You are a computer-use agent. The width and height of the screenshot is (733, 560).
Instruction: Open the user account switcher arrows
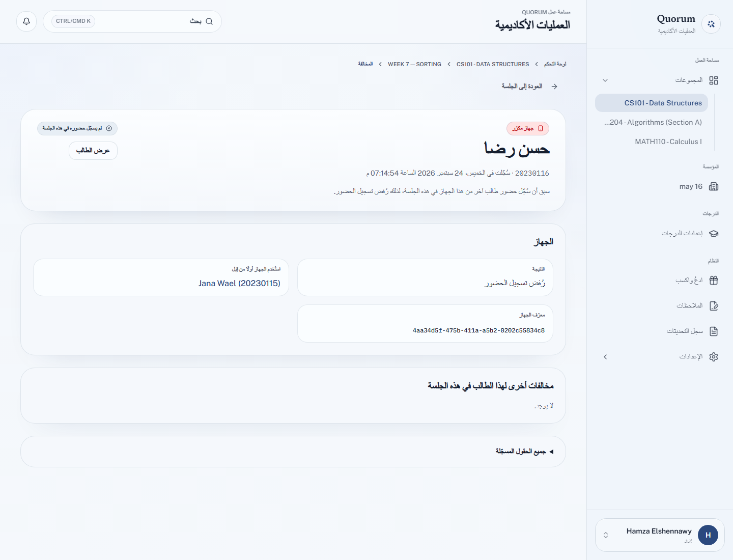[x=606, y=535]
